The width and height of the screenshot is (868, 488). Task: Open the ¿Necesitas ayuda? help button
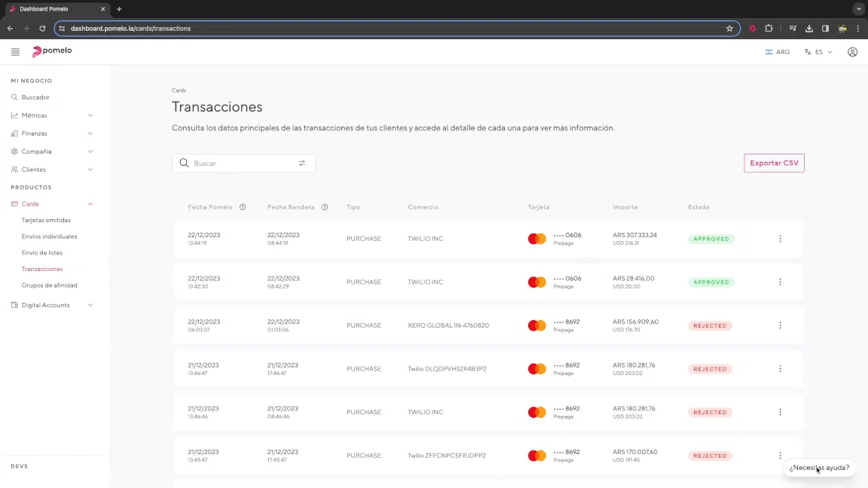click(x=819, y=468)
